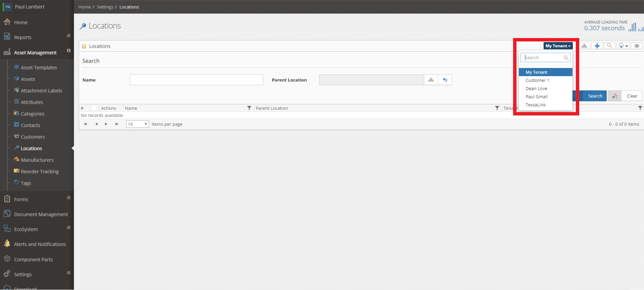Check the select-all checkbox in grid header
Screen dimensions: 644x290
pos(94,108)
